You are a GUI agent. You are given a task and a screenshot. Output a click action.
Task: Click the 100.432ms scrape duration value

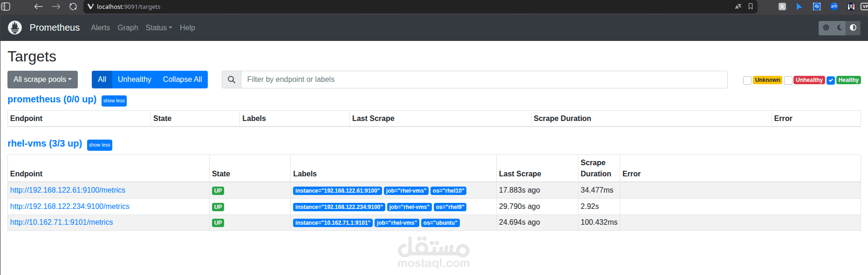tap(599, 222)
